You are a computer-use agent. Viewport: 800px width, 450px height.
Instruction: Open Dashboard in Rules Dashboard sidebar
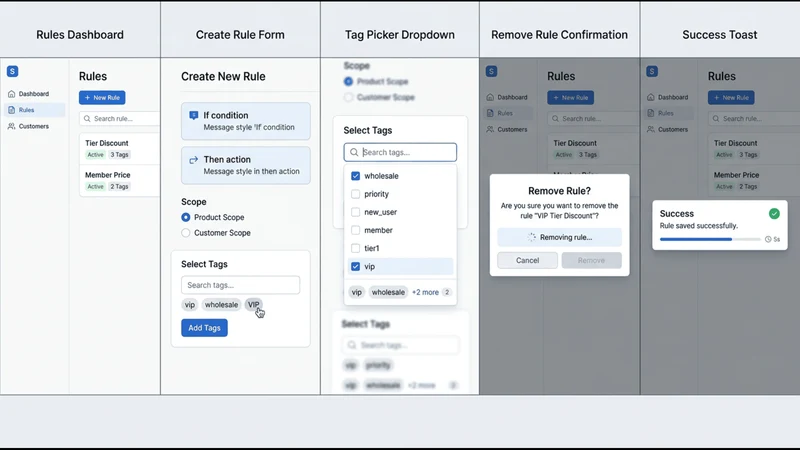[x=34, y=94]
